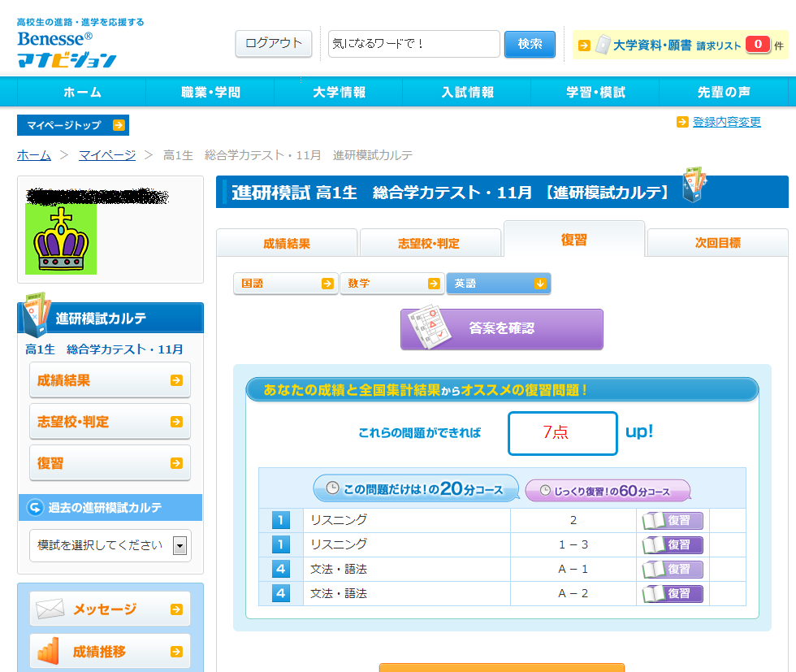The width and height of the screenshot is (796, 672).
Task: Switch to the 志望校・判定 tab
Action: tap(429, 243)
